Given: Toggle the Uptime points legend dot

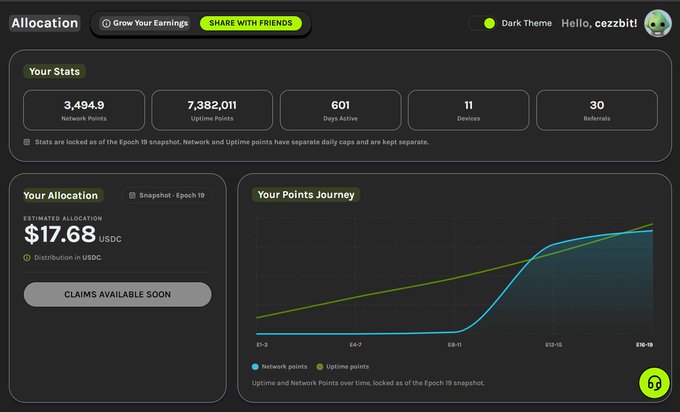Looking at the screenshot, I should pos(320,367).
